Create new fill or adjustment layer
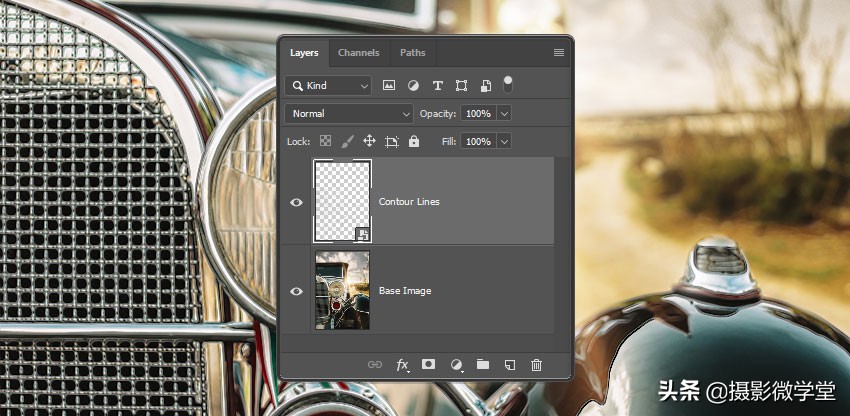This screenshot has width=850, height=416. tap(456, 365)
